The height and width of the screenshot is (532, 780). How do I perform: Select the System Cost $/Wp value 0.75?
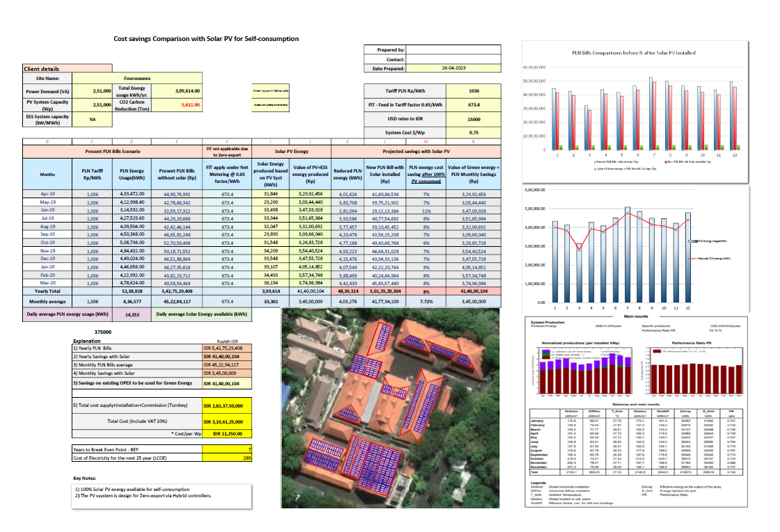point(474,132)
